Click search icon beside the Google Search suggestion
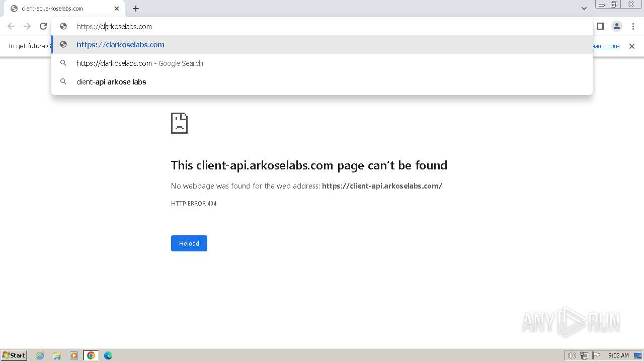The width and height of the screenshot is (644, 362). point(63,63)
